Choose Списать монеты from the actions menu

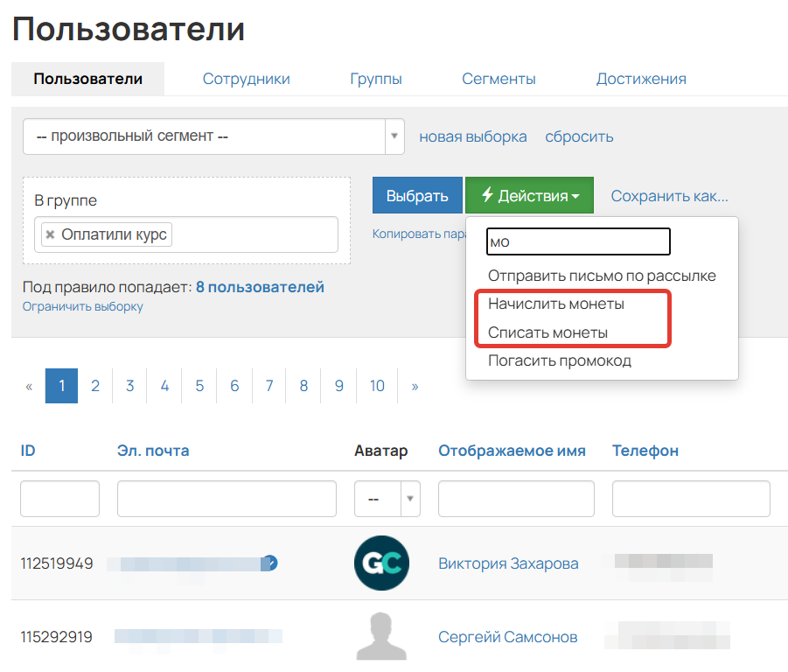[x=547, y=332]
